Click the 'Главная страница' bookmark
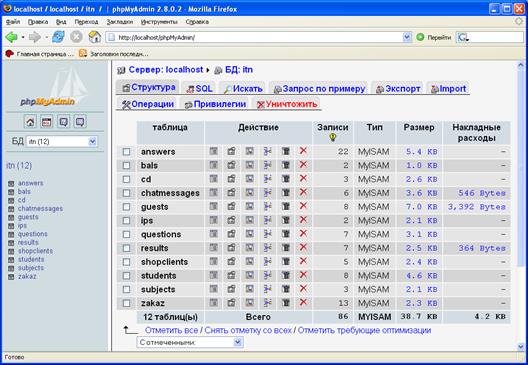Image resolution: width=528 pixels, height=365 pixels. coord(40,54)
